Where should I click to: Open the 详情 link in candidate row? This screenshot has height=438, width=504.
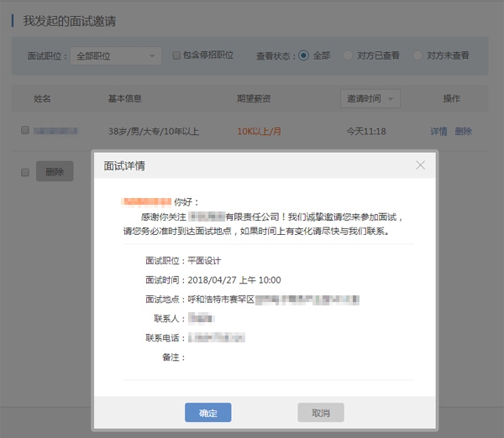tap(438, 132)
